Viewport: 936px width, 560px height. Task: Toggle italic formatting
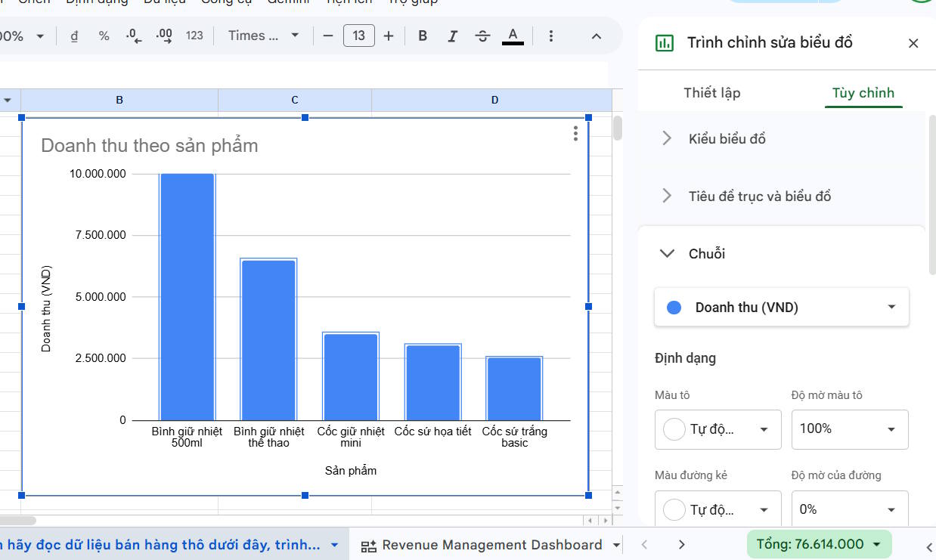453,36
